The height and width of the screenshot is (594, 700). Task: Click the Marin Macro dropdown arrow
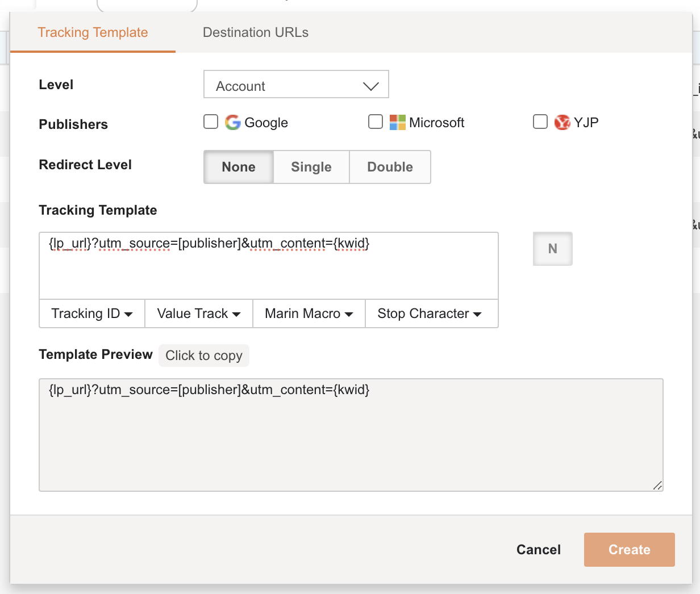tap(349, 313)
